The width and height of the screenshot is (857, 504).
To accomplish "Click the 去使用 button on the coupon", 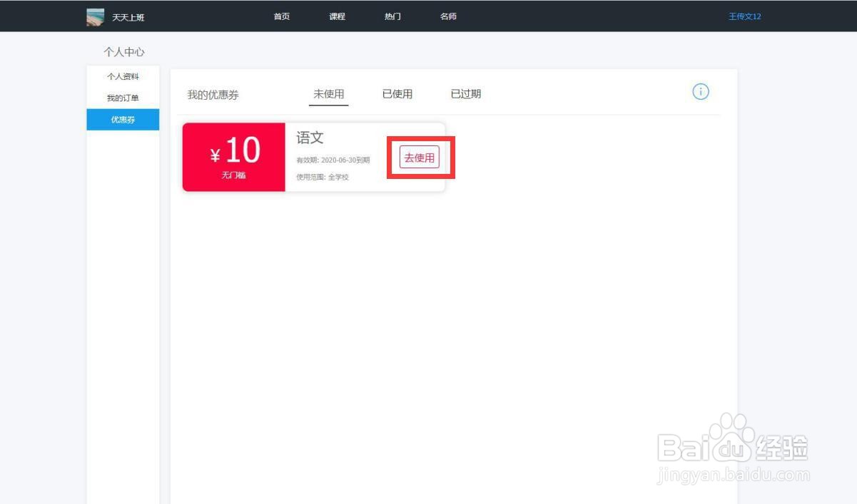I will 419,157.
